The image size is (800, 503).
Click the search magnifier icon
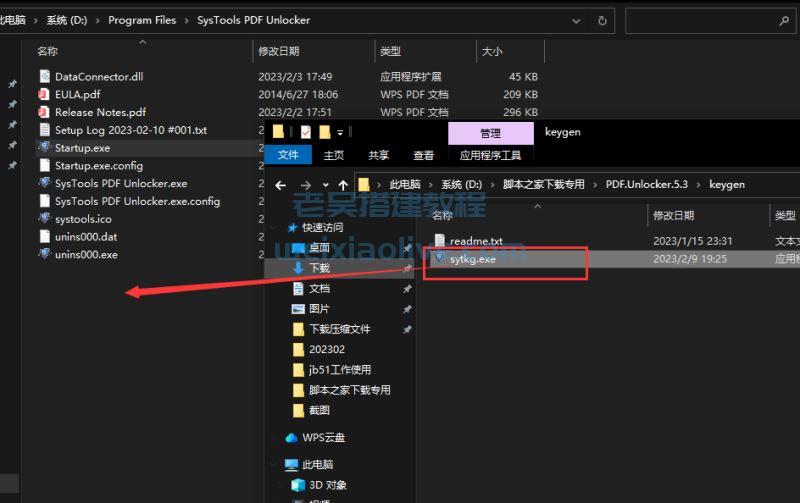(784, 21)
